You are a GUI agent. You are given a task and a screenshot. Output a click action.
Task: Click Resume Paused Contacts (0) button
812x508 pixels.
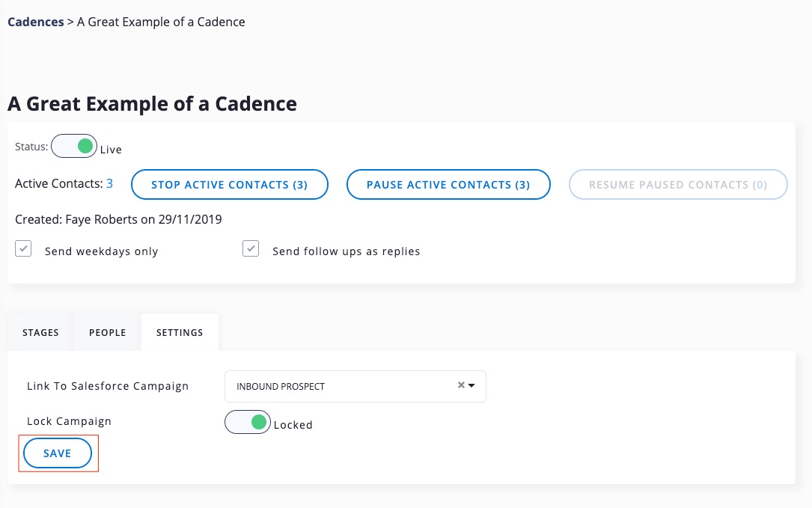(x=678, y=185)
